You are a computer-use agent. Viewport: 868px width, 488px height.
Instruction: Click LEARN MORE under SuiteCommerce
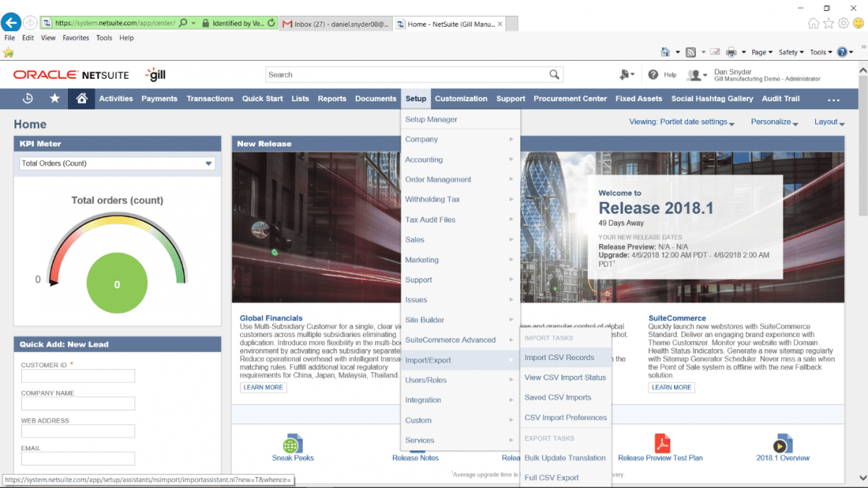click(671, 387)
